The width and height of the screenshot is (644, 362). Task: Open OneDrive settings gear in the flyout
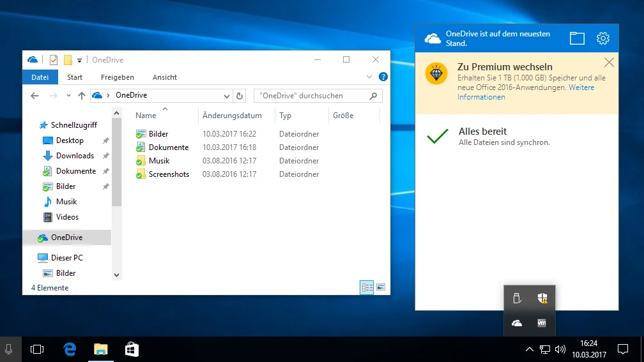click(x=603, y=38)
